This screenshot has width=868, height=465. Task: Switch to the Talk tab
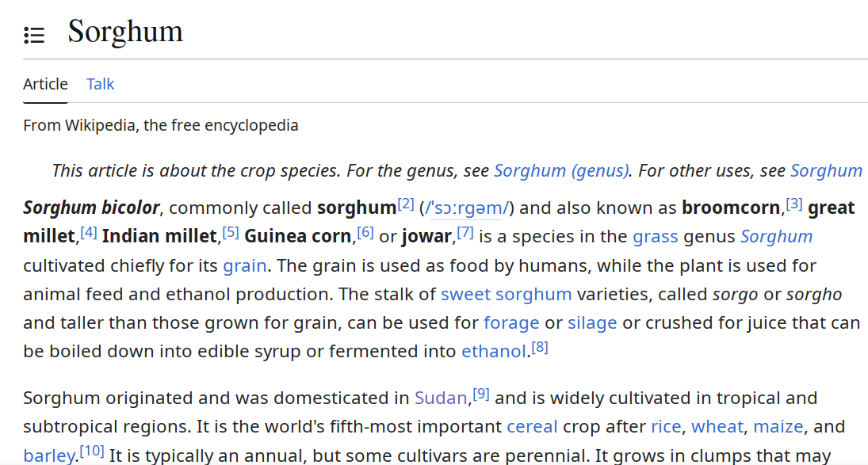(x=101, y=84)
